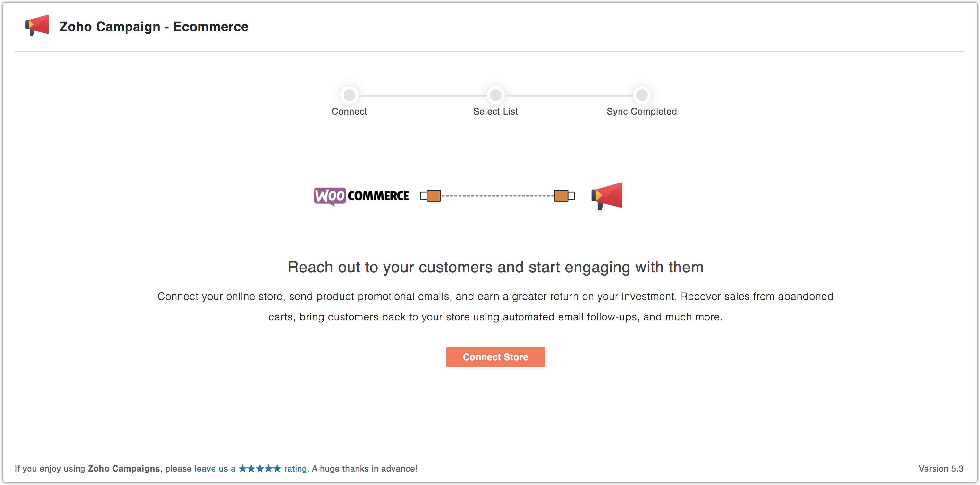Click the Version 5.3 text
Screen dimensions: 980x485
click(x=941, y=469)
